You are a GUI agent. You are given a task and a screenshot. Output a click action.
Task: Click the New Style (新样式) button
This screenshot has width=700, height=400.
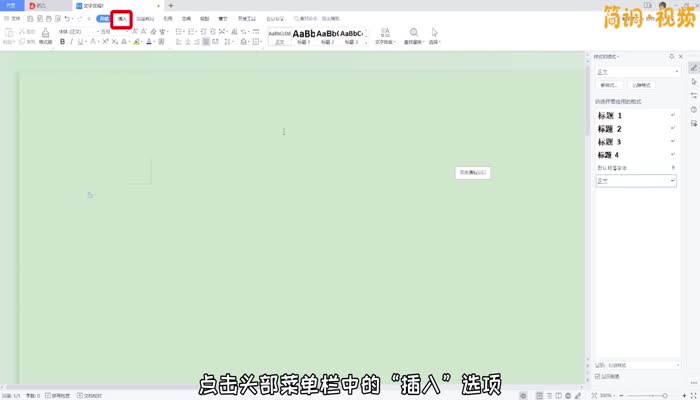pos(608,85)
